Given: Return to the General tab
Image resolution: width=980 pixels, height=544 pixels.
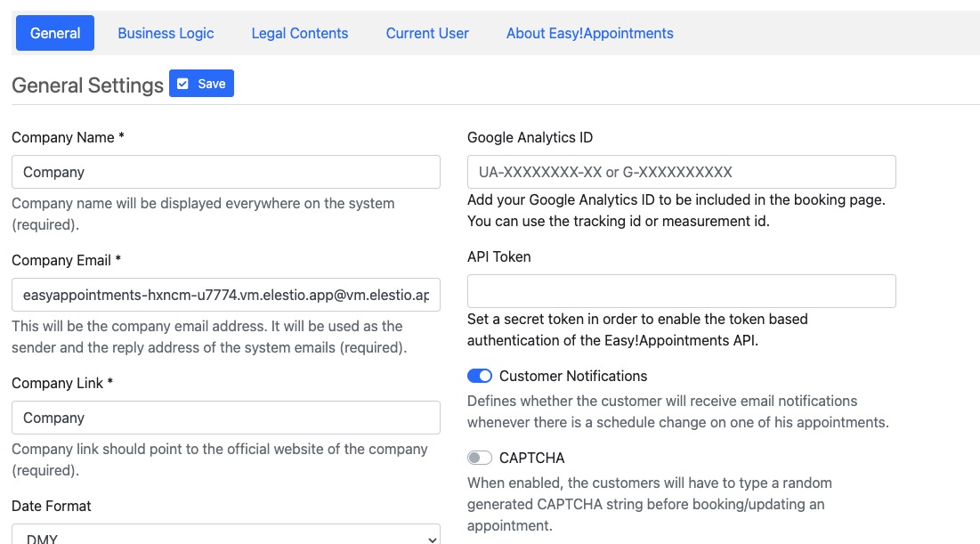Looking at the screenshot, I should 54,33.
